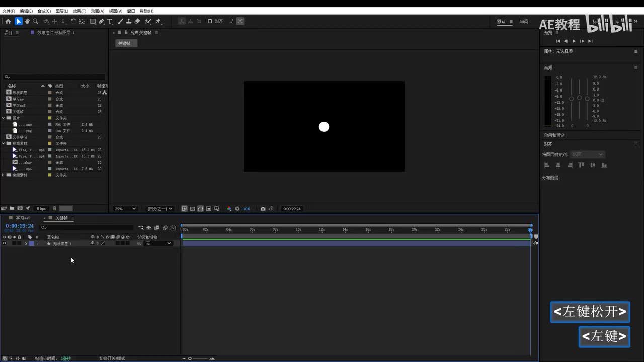644x362 pixels.
Task: Click the color channel icon in viewer
Action: [x=229, y=209]
